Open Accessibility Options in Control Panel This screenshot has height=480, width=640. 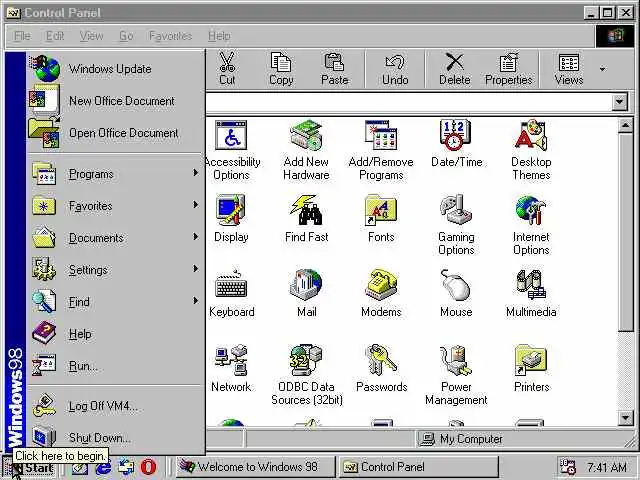pyautogui.click(x=231, y=150)
